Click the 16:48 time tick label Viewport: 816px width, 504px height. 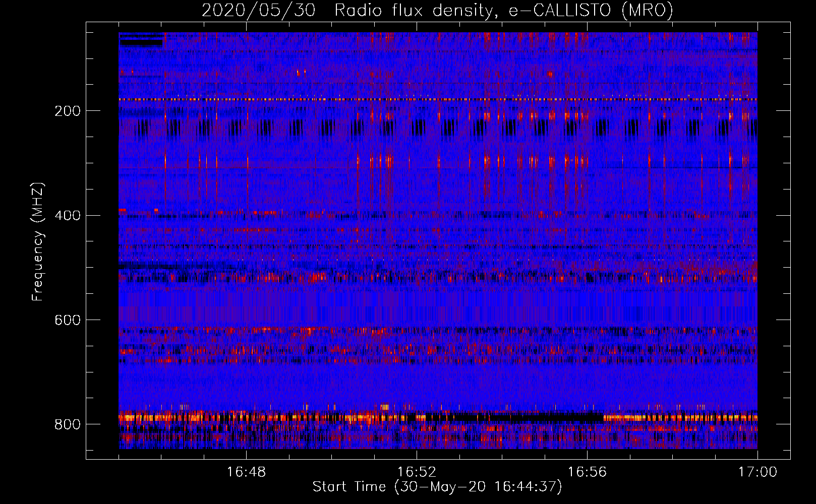pos(246,472)
